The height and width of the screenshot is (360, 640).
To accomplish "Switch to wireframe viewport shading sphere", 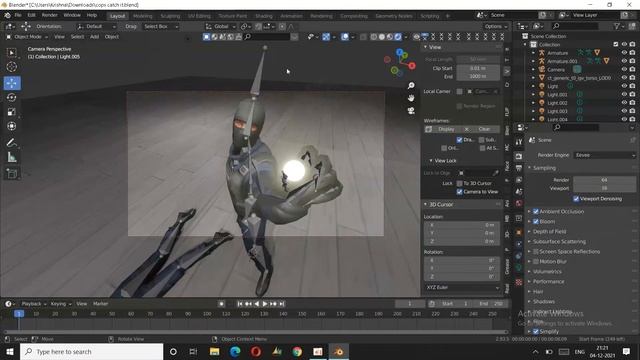I will click(373, 37).
